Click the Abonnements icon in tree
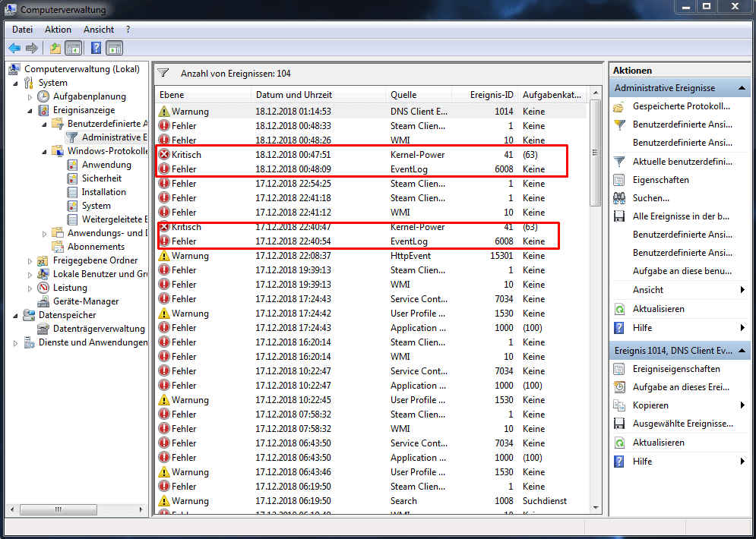 pyautogui.click(x=58, y=247)
